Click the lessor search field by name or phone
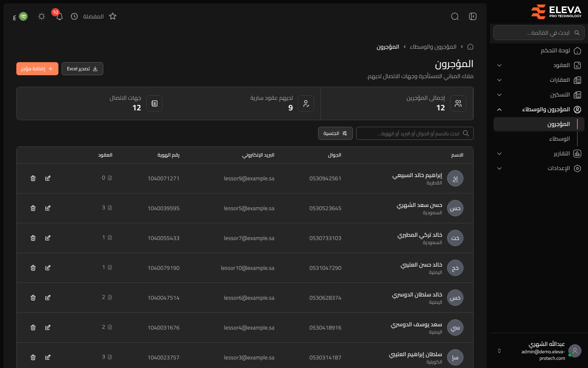 click(x=415, y=133)
